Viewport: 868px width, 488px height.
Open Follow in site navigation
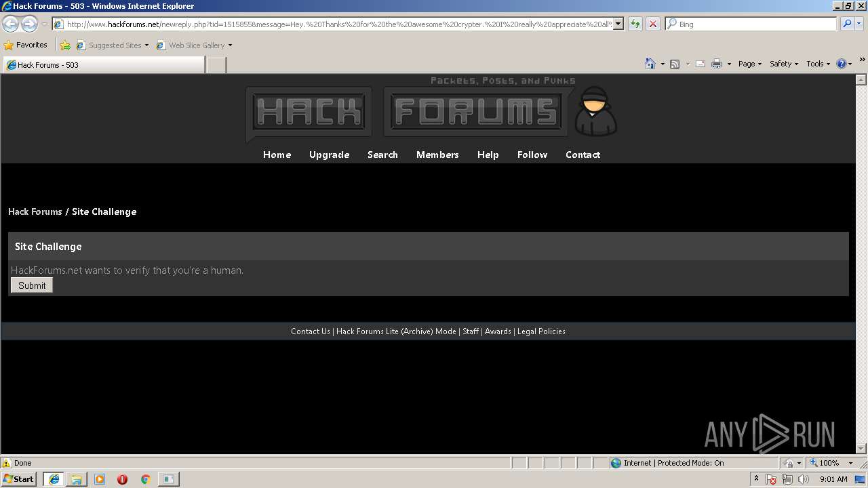pos(532,155)
